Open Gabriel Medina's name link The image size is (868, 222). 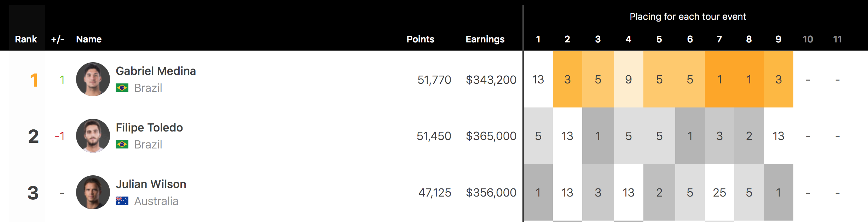156,71
